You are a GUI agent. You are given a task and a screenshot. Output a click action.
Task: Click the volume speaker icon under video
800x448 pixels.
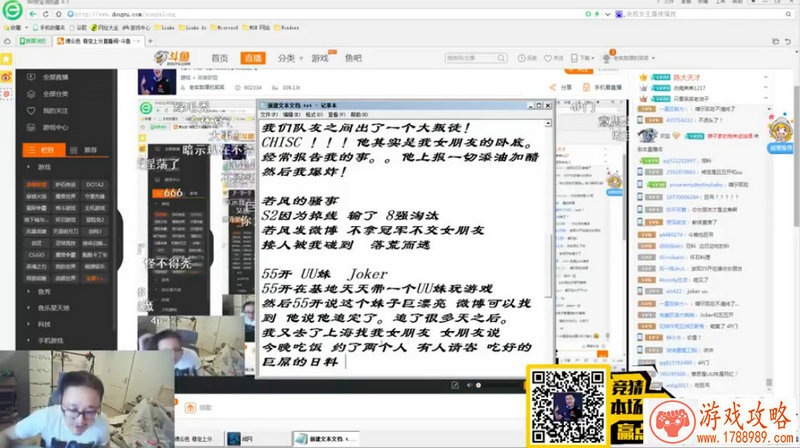pos(469,385)
